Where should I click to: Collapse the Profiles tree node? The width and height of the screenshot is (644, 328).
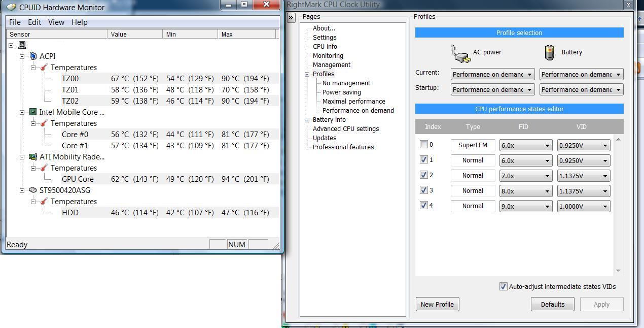point(307,74)
